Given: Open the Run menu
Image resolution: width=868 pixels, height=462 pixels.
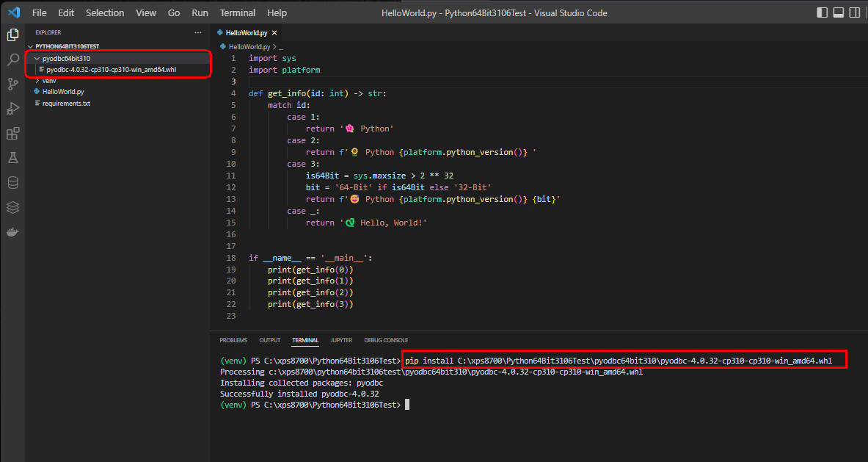Looking at the screenshot, I should 200,12.
